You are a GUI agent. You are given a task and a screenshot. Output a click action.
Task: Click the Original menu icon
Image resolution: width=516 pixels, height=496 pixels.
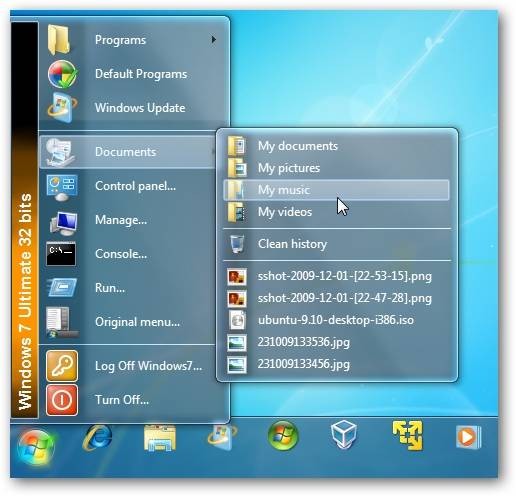pos(61,322)
